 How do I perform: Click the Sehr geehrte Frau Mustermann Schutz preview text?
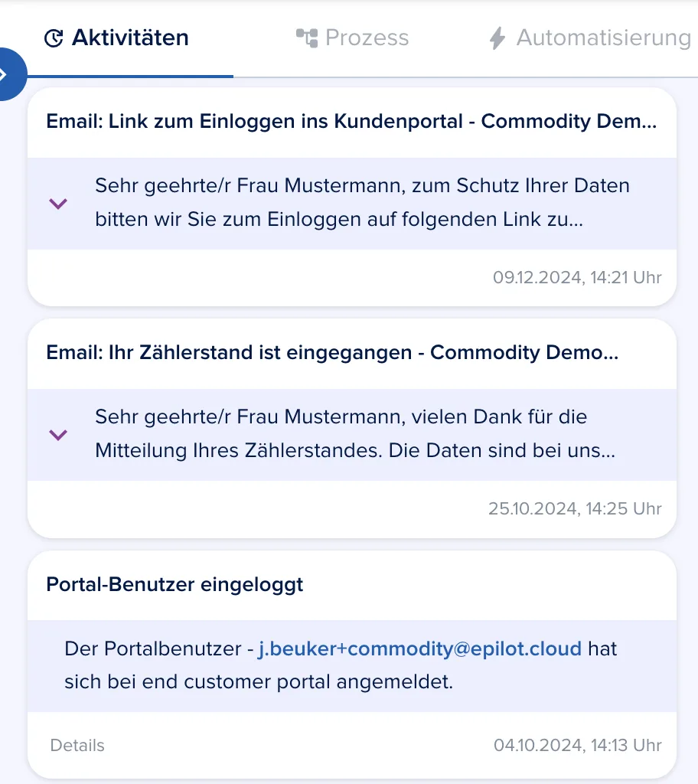[x=362, y=202]
